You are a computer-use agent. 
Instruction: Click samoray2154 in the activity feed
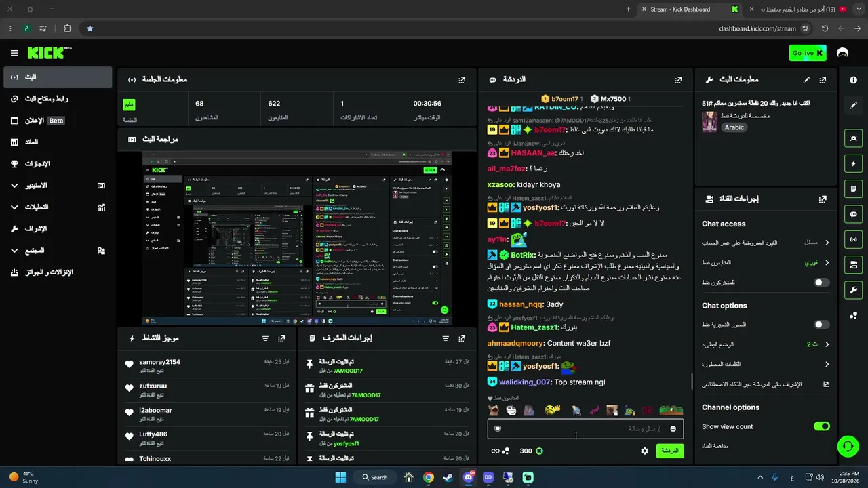click(x=160, y=362)
